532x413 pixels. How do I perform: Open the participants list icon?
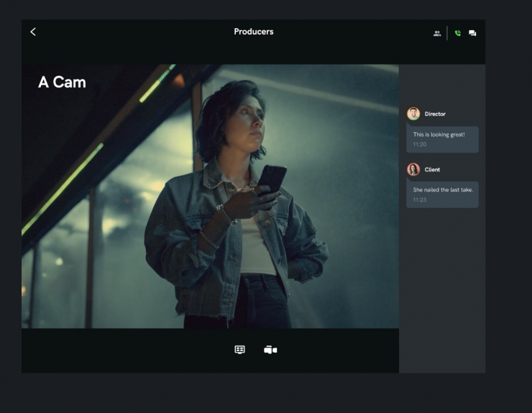click(x=437, y=33)
